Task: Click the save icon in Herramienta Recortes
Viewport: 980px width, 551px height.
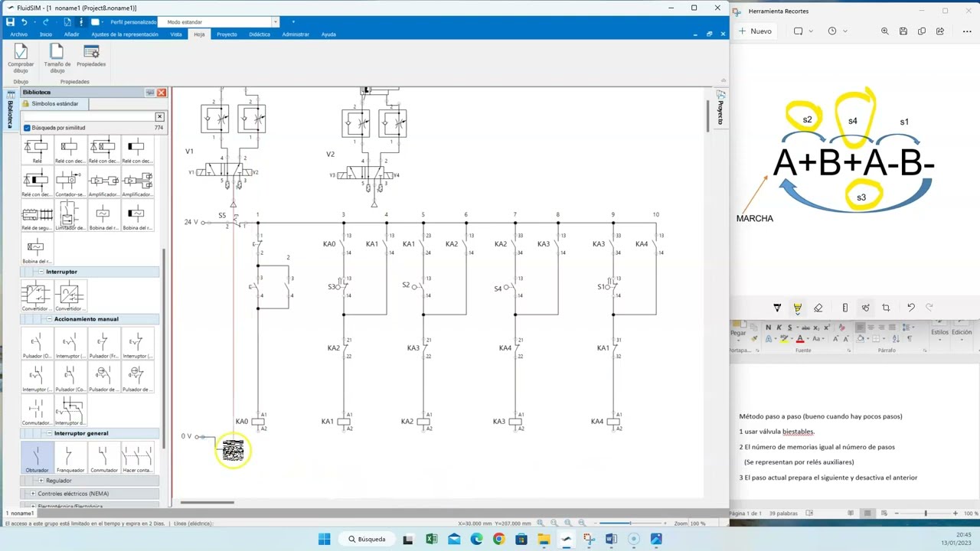Action: click(903, 31)
